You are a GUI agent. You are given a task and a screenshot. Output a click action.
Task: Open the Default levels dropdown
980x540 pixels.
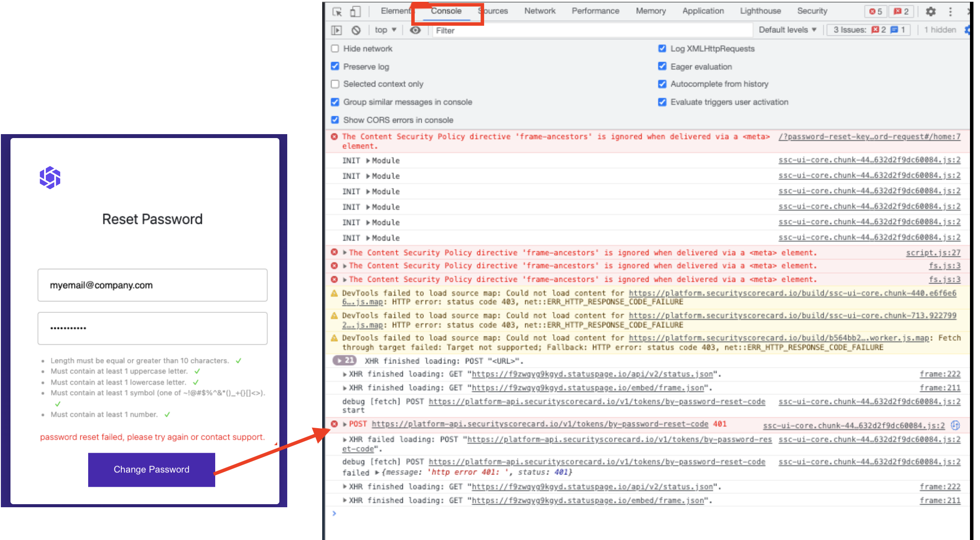coord(787,30)
